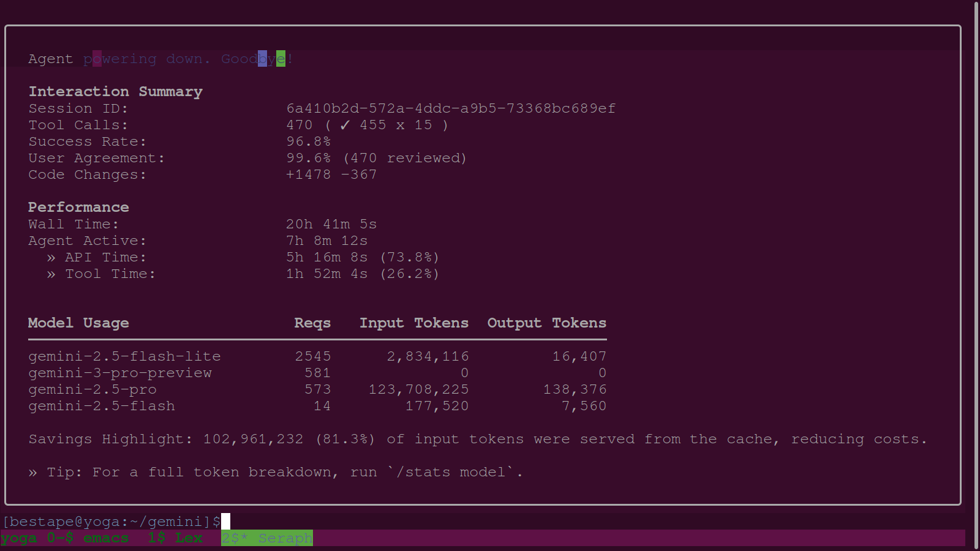This screenshot has height=551, width=980.
Task: Click the x failure mark beside 15
Action: point(400,125)
